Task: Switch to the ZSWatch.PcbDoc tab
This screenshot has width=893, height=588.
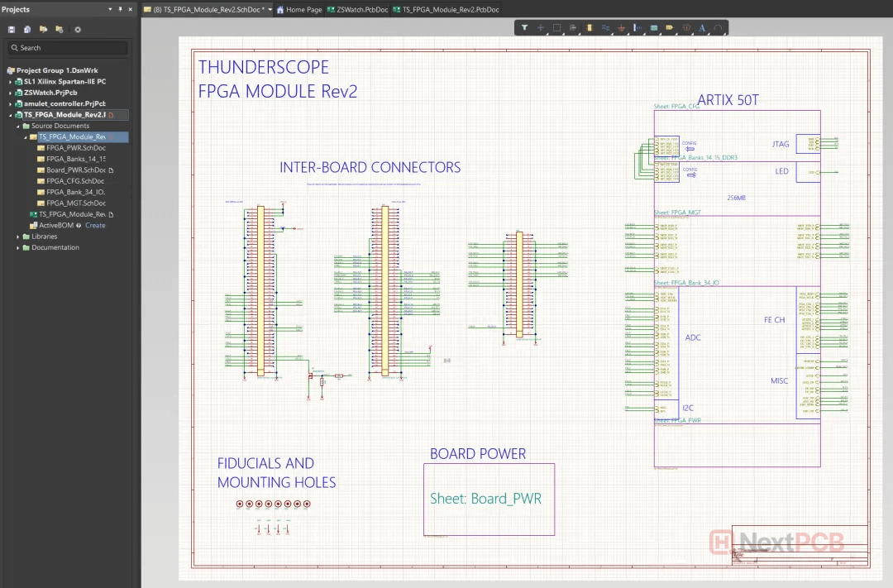Action: point(358,9)
